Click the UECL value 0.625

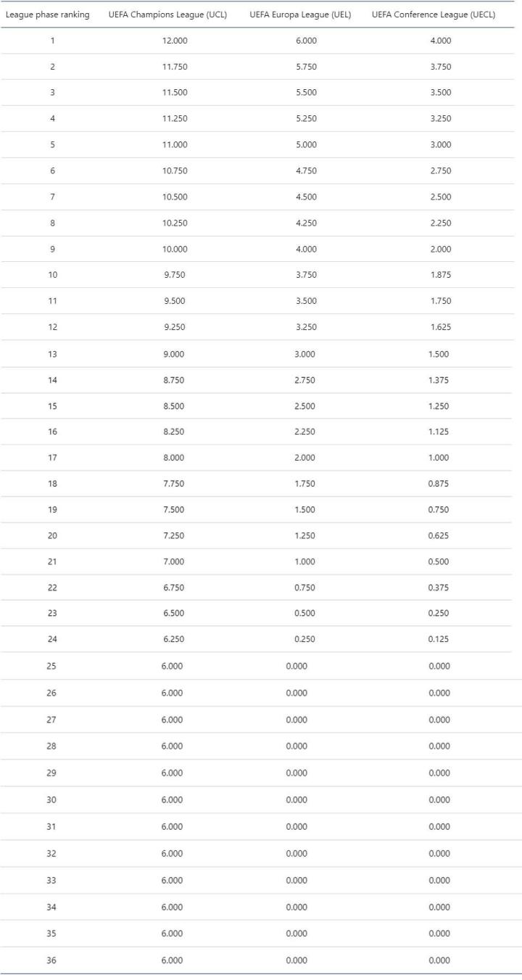click(439, 535)
